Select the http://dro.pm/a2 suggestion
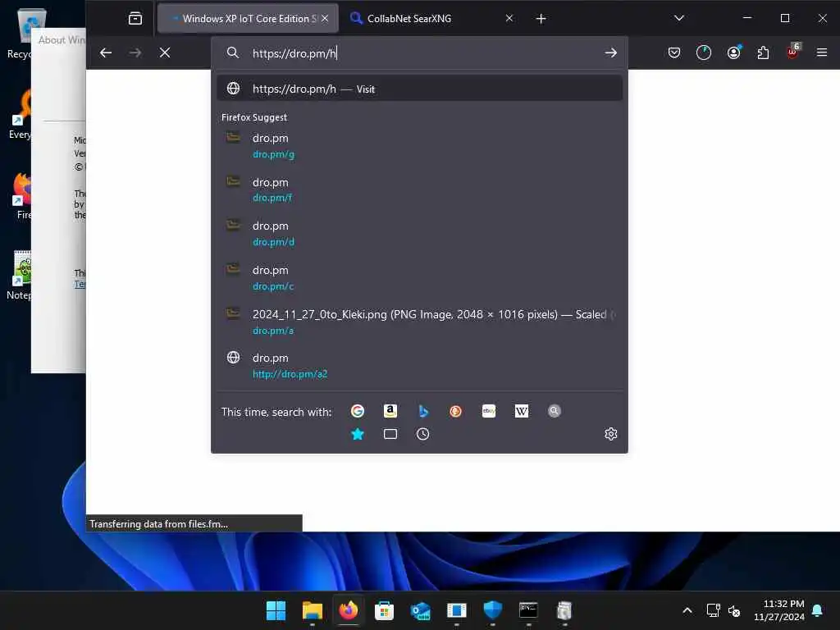Viewport: 840px width, 630px height. point(419,365)
